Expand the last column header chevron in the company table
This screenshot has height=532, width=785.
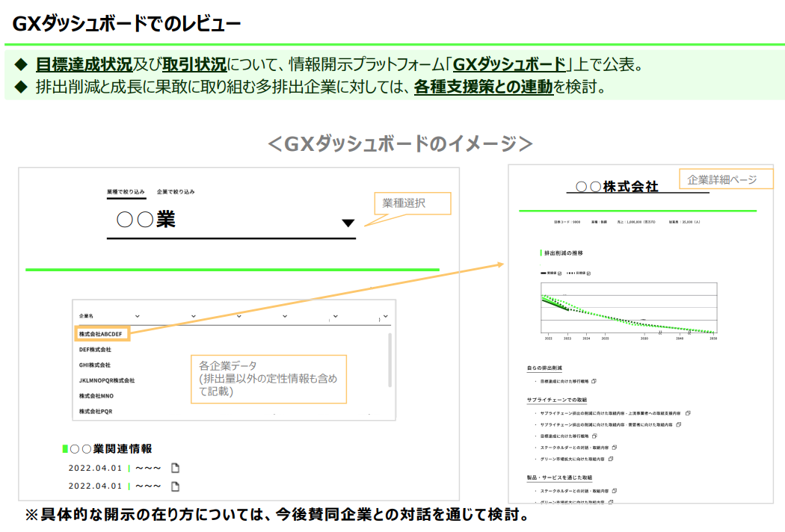[386, 316]
